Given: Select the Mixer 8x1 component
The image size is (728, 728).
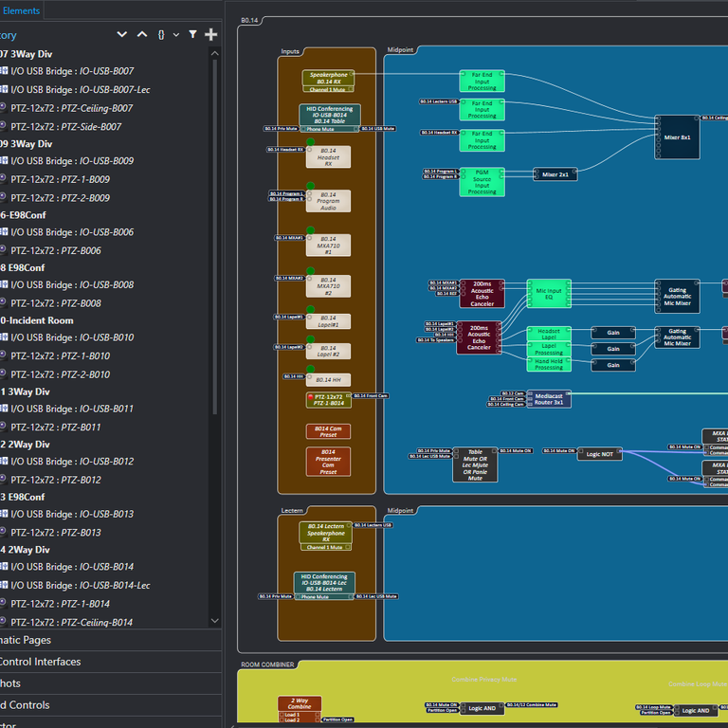Looking at the screenshot, I should point(677,137).
